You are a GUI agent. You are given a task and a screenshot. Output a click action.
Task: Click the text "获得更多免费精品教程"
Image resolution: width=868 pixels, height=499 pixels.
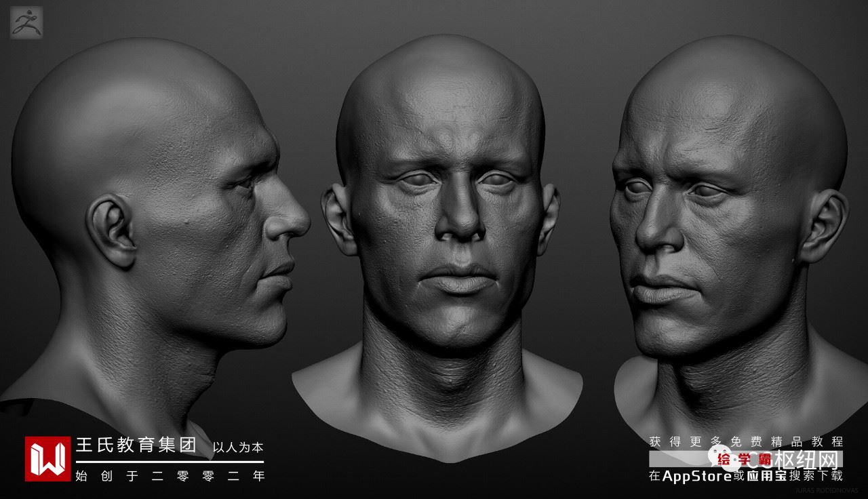(746, 441)
